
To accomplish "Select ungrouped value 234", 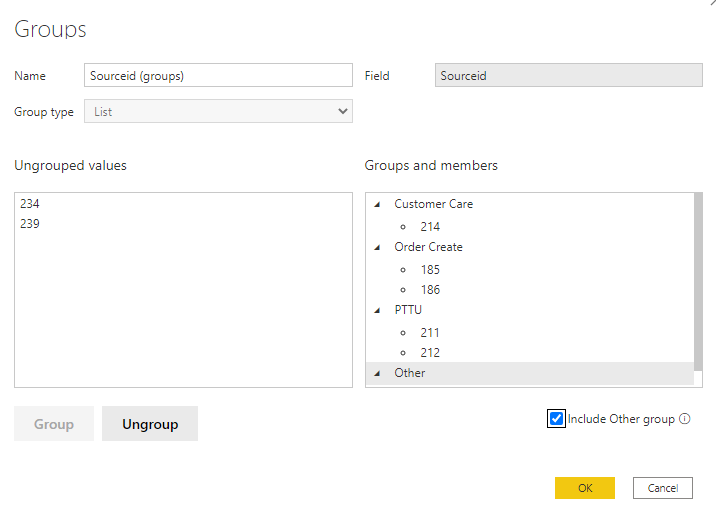I will coord(30,204).
